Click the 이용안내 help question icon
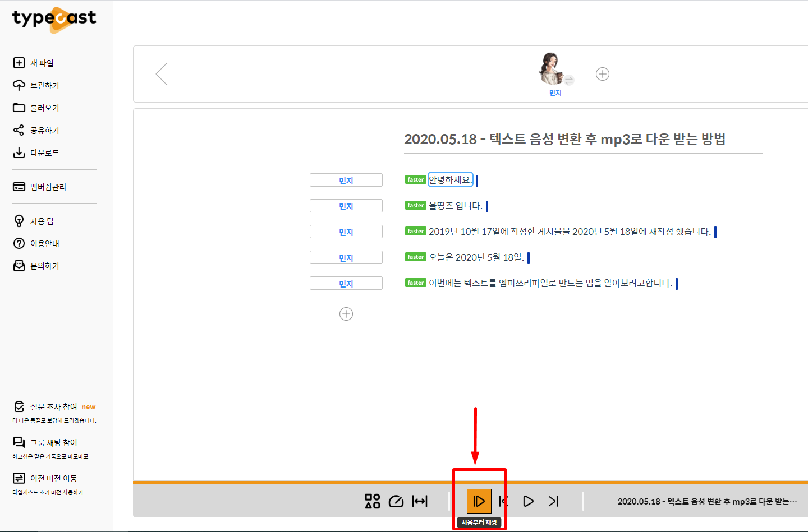Image resolution: width=808 pixels, height=532 pixels. 19,243
